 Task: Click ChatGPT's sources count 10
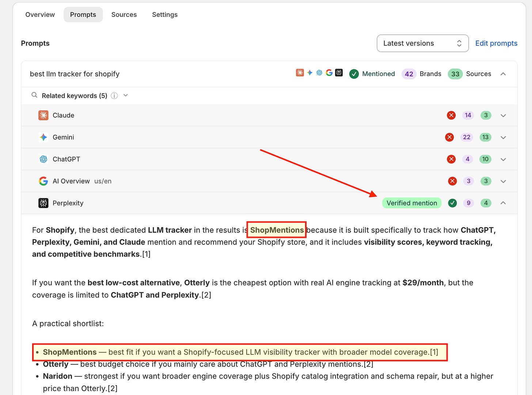click(485, 159)
